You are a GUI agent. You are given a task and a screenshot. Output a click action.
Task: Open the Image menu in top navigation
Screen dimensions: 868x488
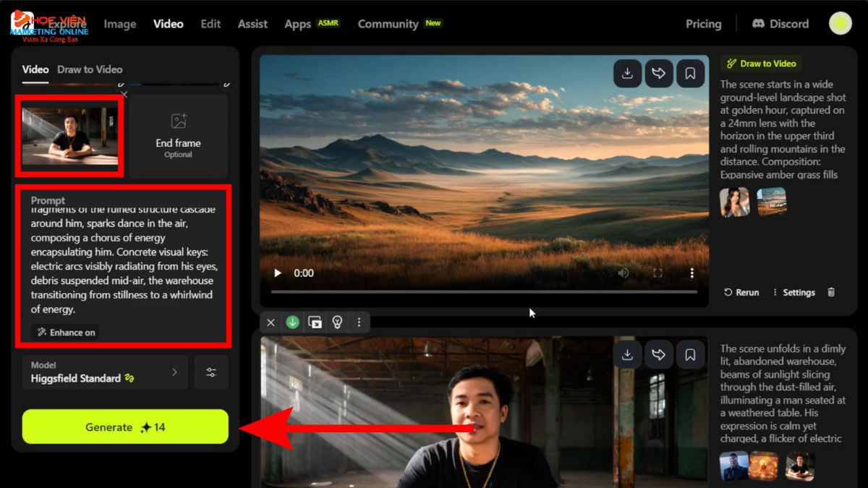click(120, 24)
